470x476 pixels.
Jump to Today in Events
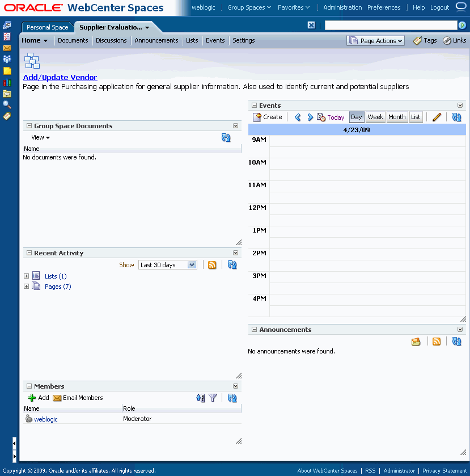pos(331,117)
